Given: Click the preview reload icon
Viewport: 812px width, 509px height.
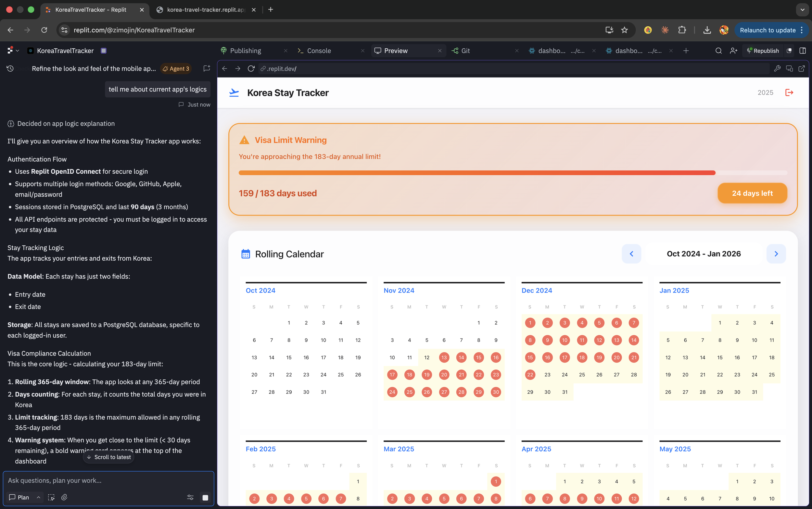Looking at the screenshot, I should pos(251,69).
